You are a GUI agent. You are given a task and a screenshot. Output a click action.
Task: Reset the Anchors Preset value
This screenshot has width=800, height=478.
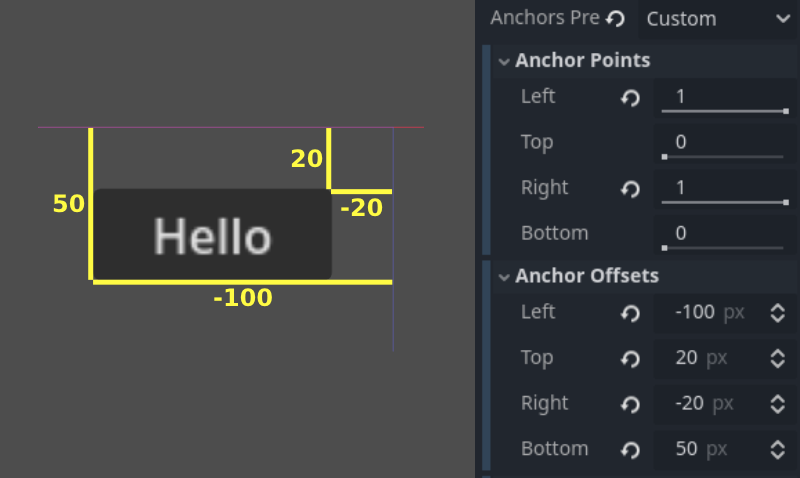[x=616, y=18]
